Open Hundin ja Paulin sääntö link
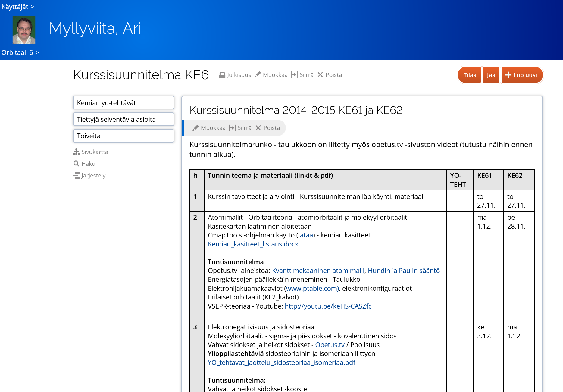 click(404, 271)
